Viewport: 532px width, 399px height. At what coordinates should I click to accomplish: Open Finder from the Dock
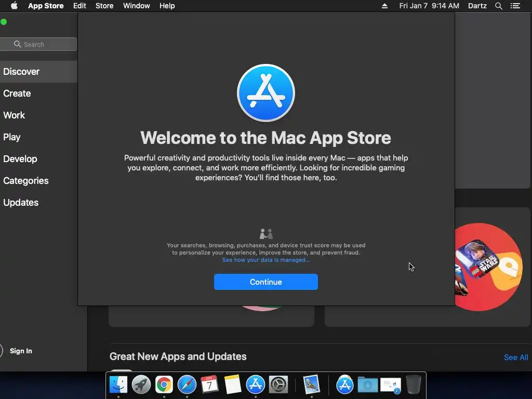(118, 385)
